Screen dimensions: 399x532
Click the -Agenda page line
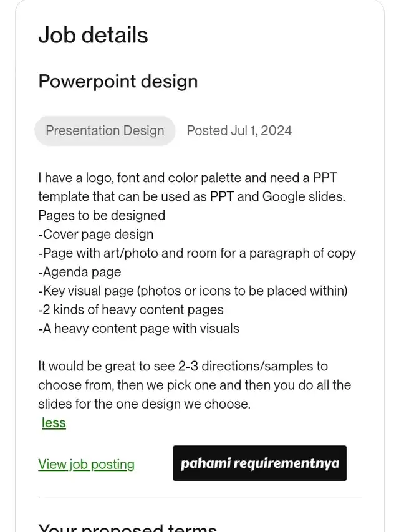[x=79, y=272]
